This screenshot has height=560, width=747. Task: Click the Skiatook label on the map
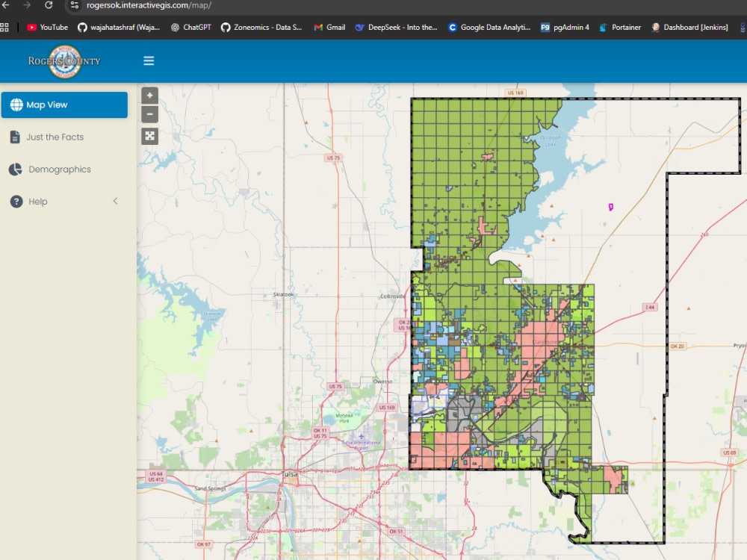tap(283, 294)
